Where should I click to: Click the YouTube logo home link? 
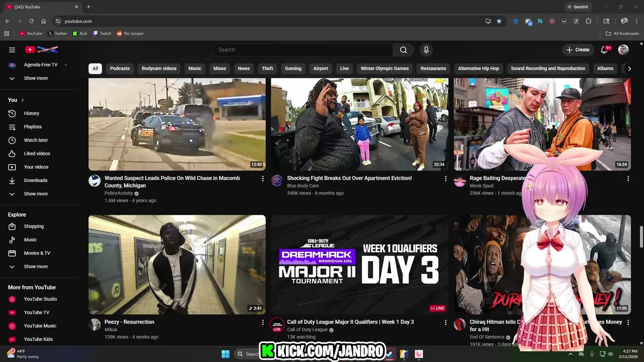[x=42, y=50]
